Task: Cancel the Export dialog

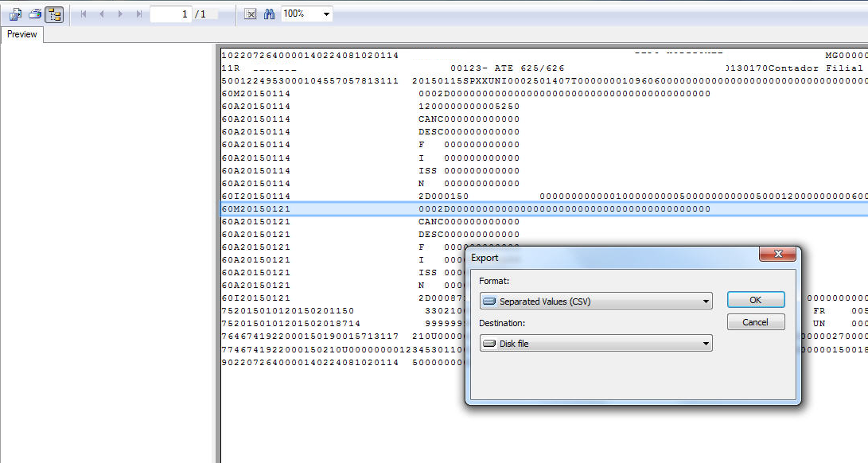Action: coord(755,322)
